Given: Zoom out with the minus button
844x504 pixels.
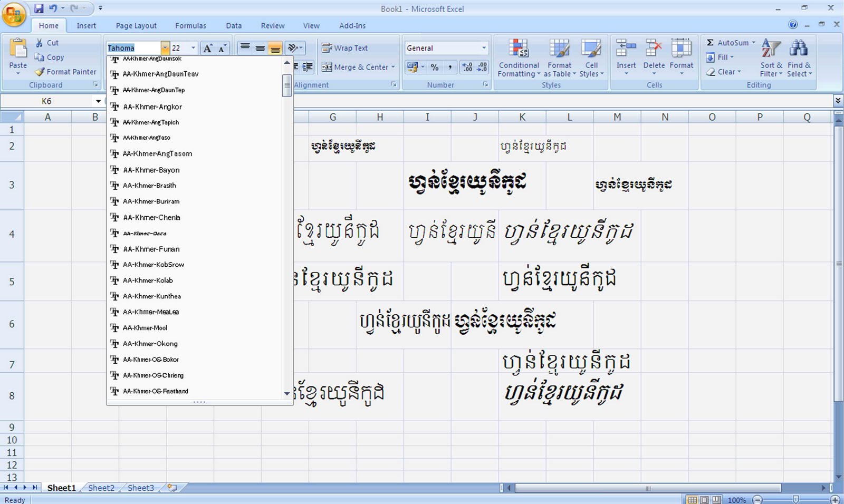Looking at the screenshot, I should click(x=757, y=499).
